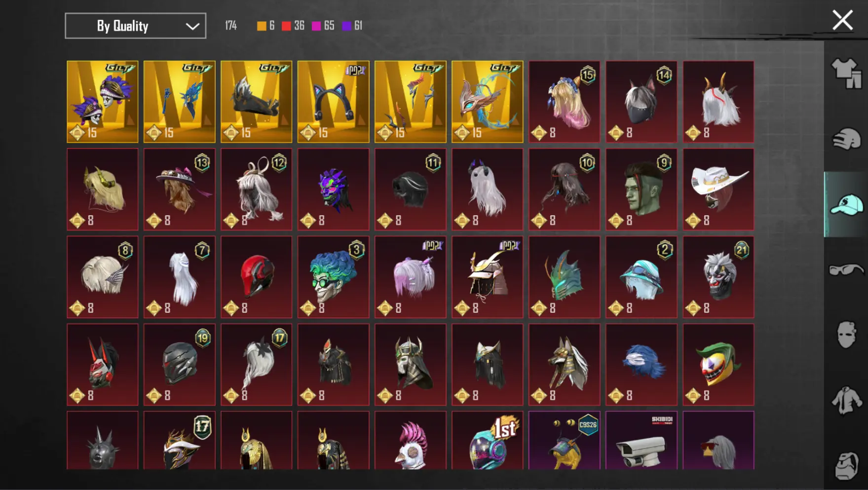Select the white cowboy hat item
868x490 pixels.
click(718, 189)
